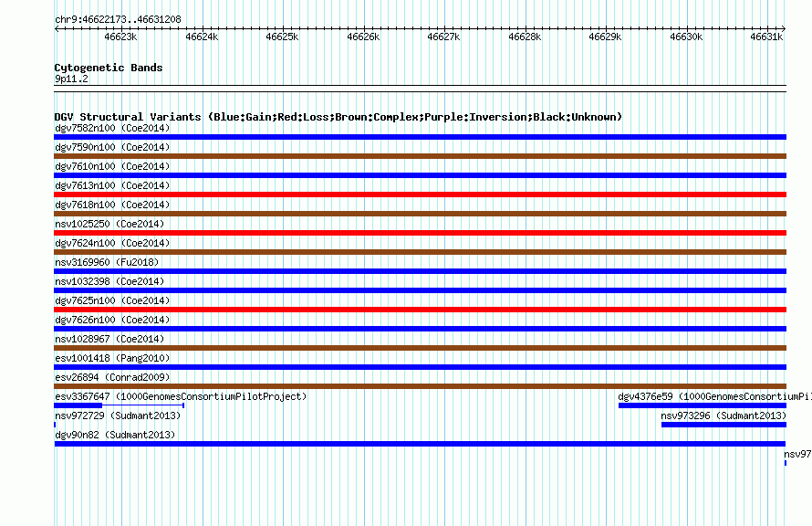Image resolution: width=812 pixels, height=526 pixels.
Task: Select the brown bar of esv26894
Action: pyautogui.click(x=420, y=386)
